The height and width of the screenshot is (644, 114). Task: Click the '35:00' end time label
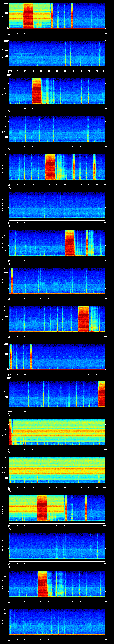click(x=105, y=487)
